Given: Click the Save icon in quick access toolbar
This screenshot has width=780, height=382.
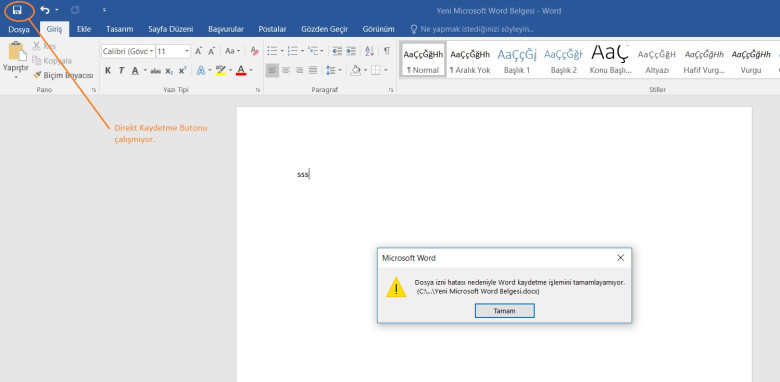Looking at the screenshot, I should (x=17, y=10).
